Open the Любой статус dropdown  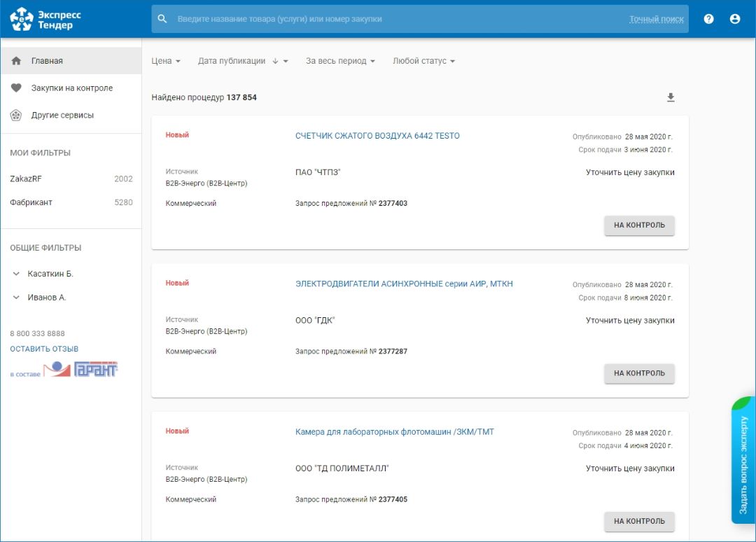423,61
